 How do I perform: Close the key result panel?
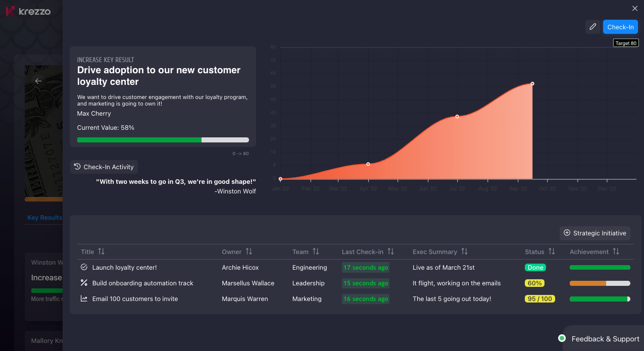(635, 8)
